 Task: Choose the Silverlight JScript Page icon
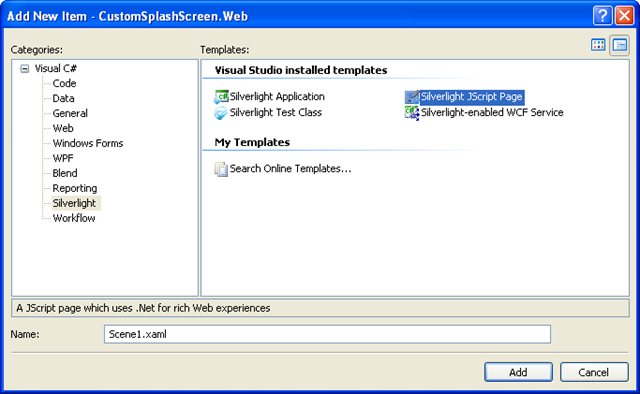(x=412, y=97)
